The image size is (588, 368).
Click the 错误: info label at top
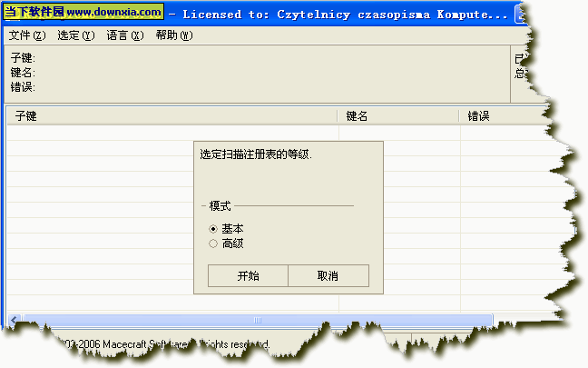(x=23, y=87)
